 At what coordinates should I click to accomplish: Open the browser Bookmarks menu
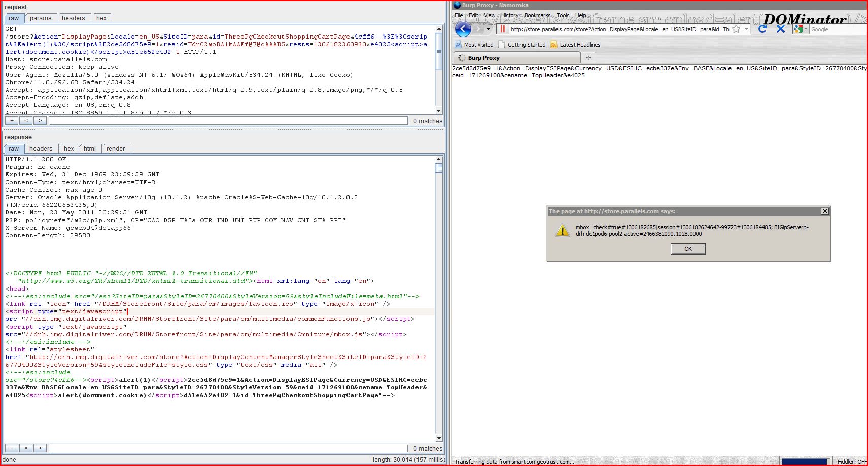click(x=537, y=15)
